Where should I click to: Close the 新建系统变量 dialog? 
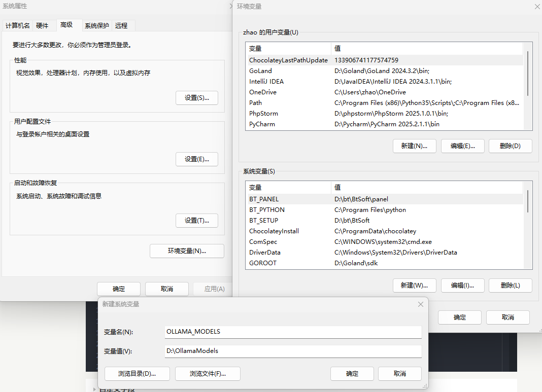click(x=420, y=304)
